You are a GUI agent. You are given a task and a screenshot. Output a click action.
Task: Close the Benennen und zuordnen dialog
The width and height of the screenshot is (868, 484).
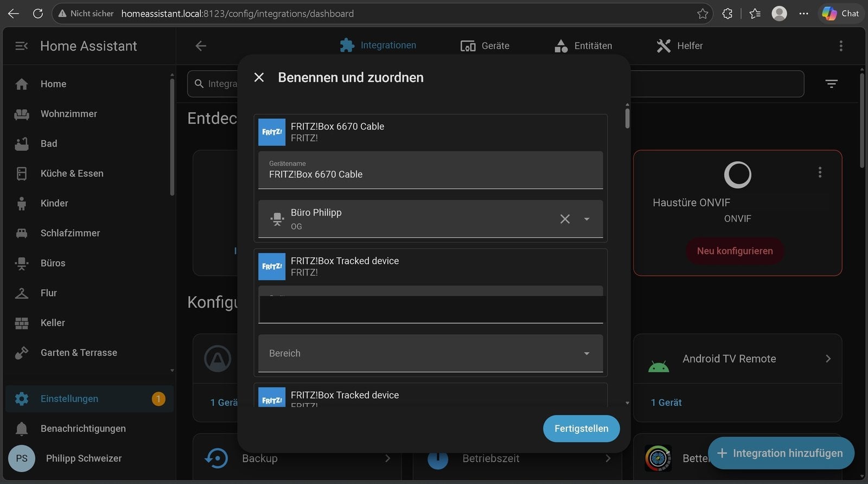[259, 78]
